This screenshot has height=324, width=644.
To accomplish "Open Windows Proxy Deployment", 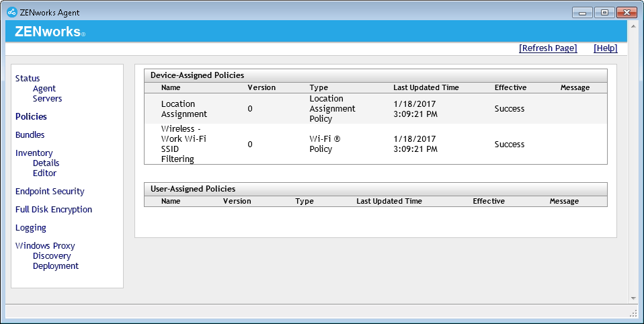I will click(56, 266).
